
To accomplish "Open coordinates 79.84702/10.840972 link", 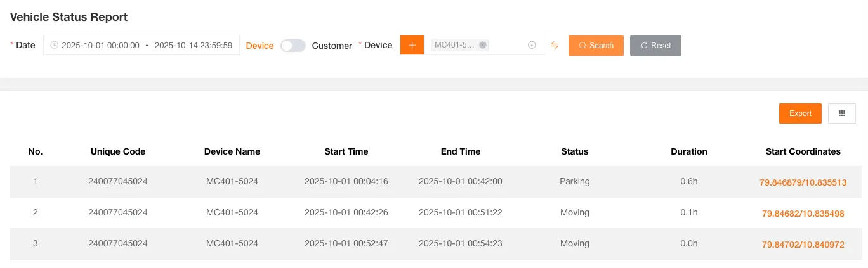I will coord(803,245).
